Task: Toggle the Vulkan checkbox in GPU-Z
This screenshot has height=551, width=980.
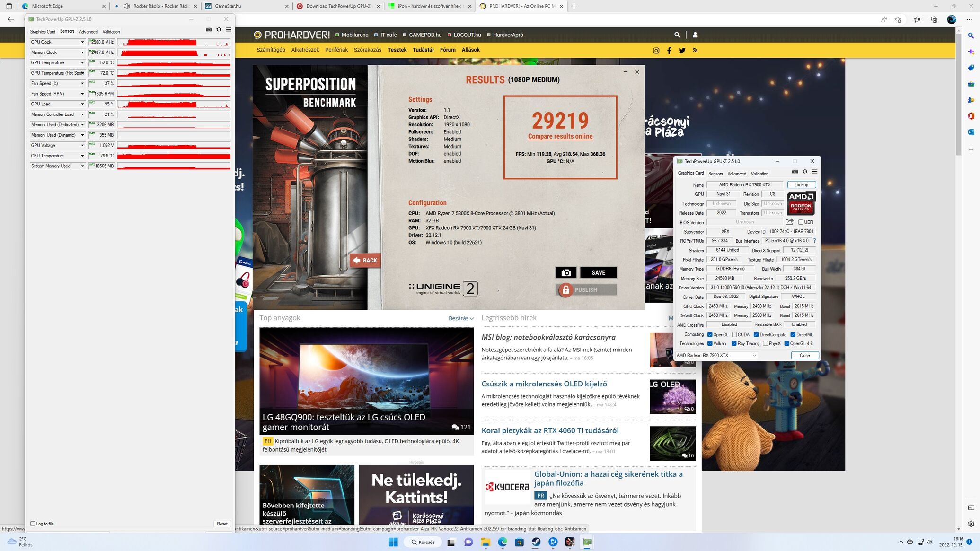Action: coord(710,344)
